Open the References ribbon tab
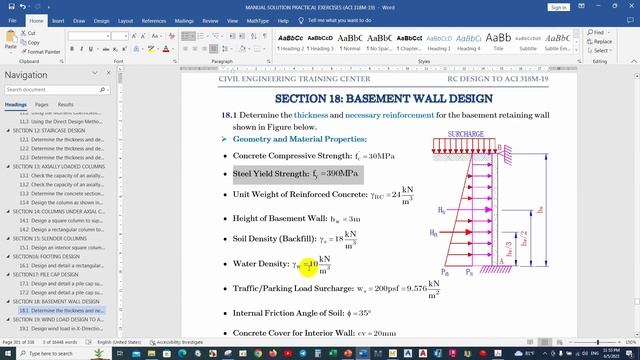640x360 pixels. coord(153,21)
